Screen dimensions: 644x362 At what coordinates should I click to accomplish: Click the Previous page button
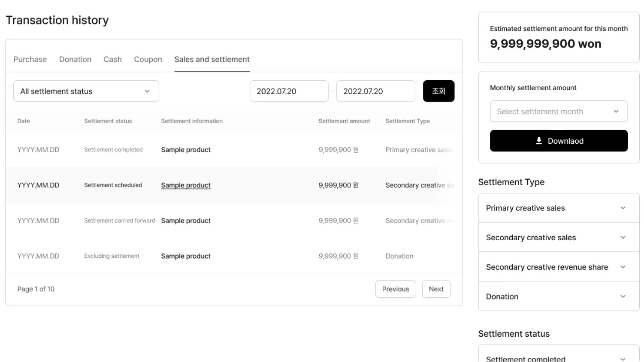[x=395, y=289]
